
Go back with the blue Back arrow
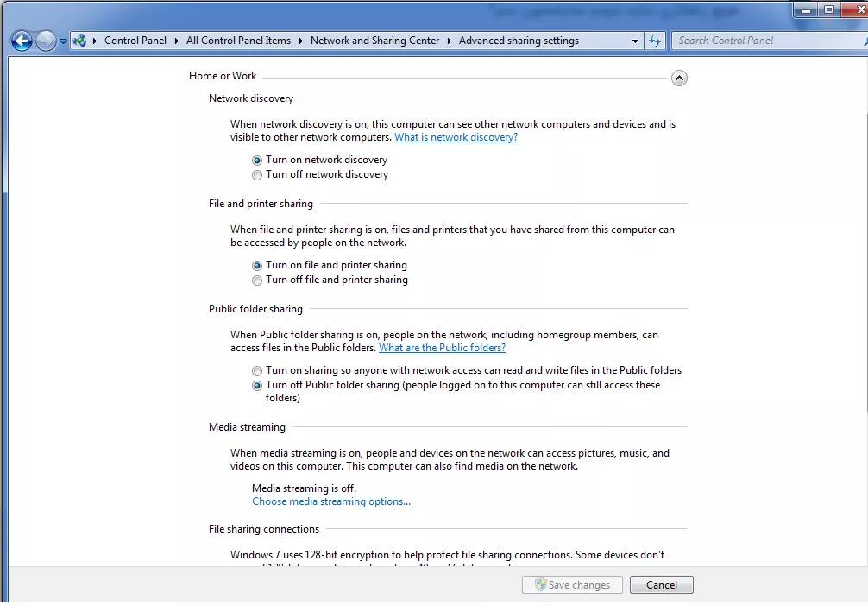(22, 41)
